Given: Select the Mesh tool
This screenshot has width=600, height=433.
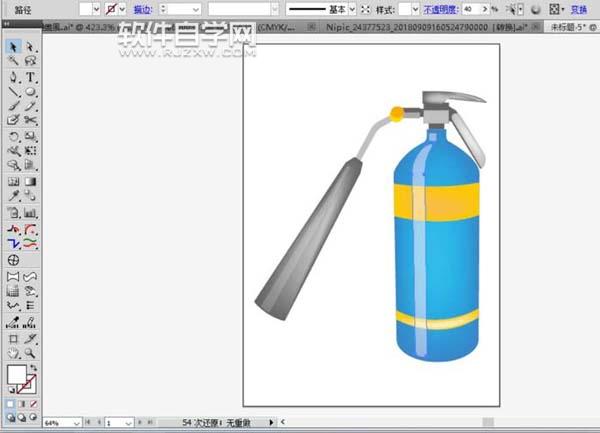Looking at the screenshot, I should coord(13,182).
